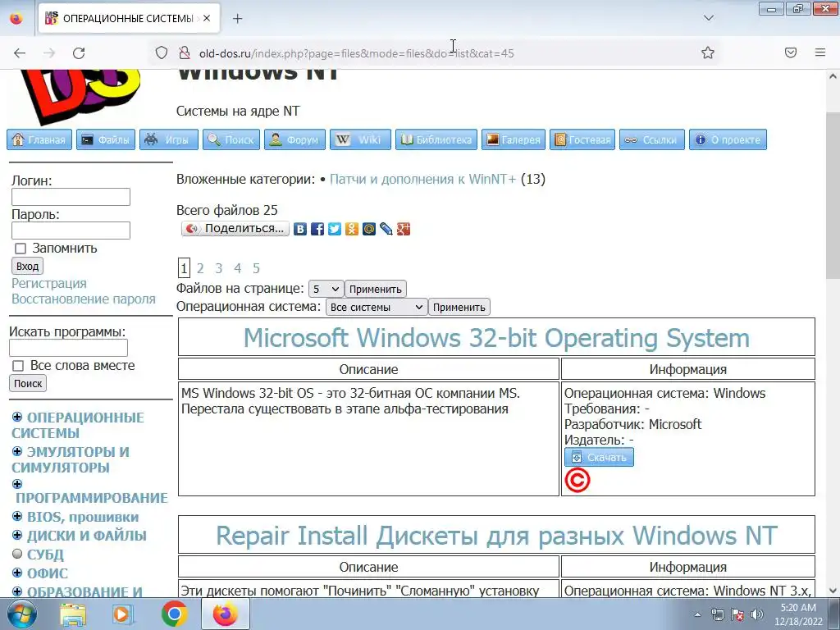Click the red copyright icon
The image size is (840, 630).
[x=577, y=481]
